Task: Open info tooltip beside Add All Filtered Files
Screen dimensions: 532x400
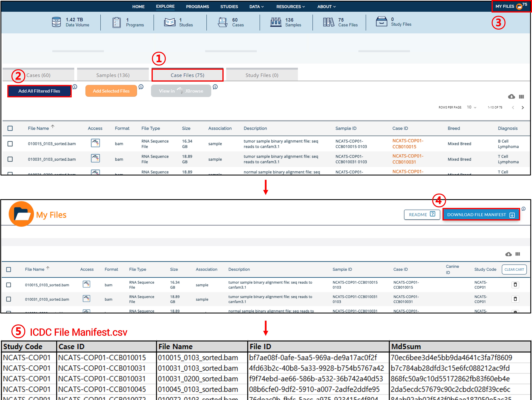Action: click(75, 87)
